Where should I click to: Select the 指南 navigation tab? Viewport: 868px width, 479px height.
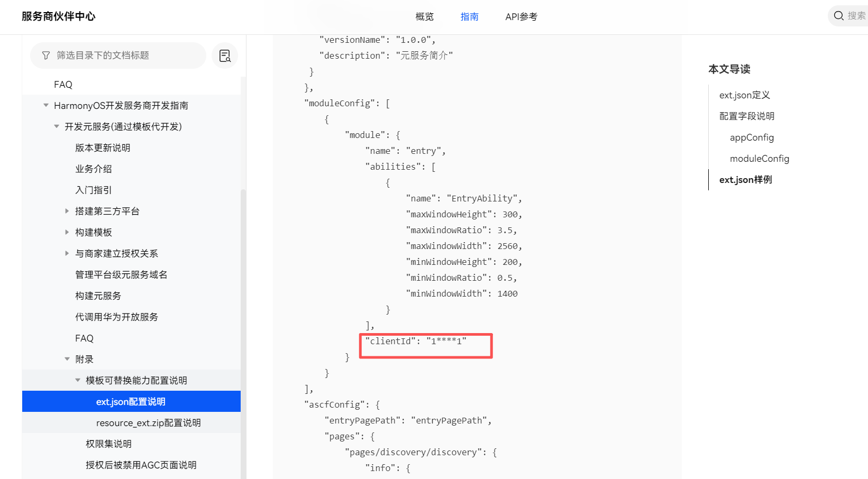(469, 17)
